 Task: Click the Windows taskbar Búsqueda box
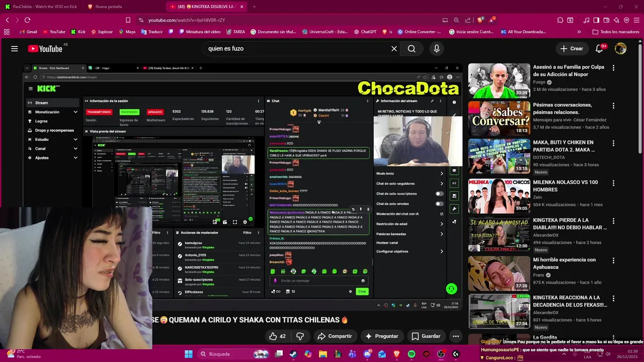pyautogui.click(x=234, y=354)
